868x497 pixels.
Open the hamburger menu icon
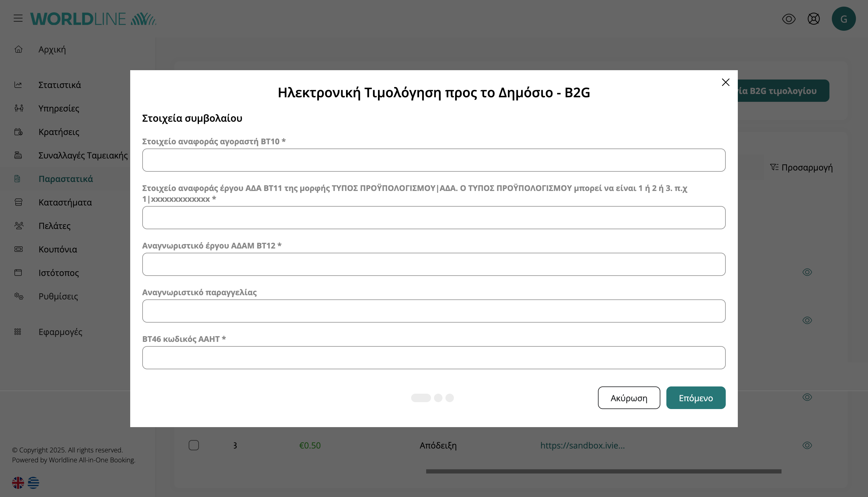click(18, 18)
